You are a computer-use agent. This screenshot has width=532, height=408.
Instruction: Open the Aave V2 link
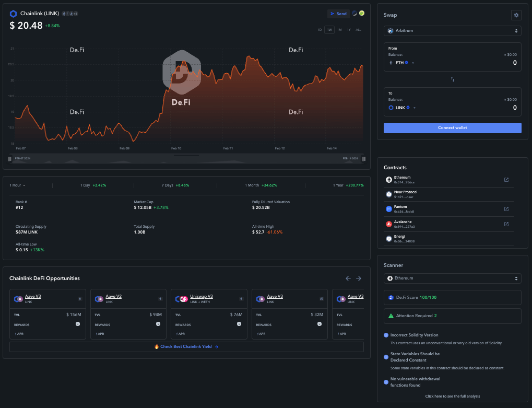(113, 296)
